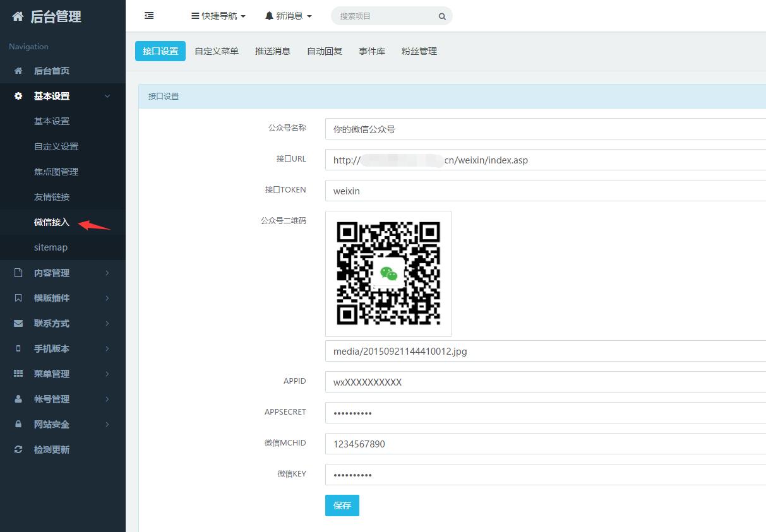The image size is (766, 532).
Task: Expand the 模版插件 sidebar section
Action: (x=52, y=298)
